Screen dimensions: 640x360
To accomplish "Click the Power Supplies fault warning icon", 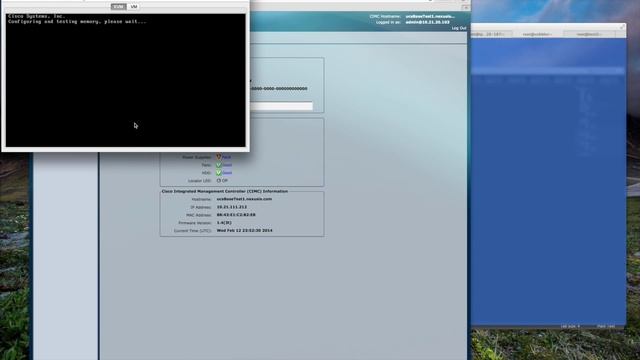I will pyautogui.click(x=219, y=157).
